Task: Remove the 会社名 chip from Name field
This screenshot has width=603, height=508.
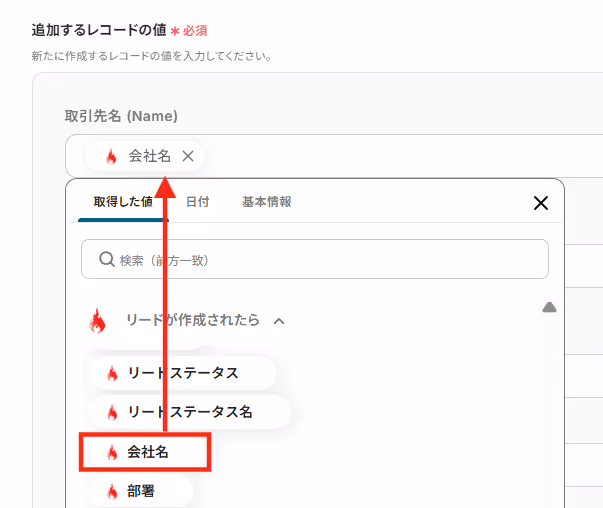Action: click(x=188, y=156)
